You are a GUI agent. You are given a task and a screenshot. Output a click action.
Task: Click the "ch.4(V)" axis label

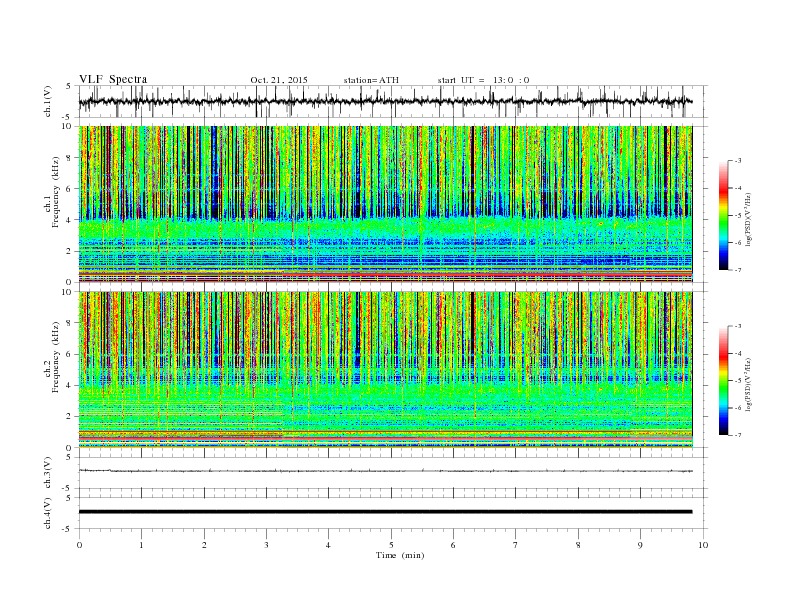point(48,514)
